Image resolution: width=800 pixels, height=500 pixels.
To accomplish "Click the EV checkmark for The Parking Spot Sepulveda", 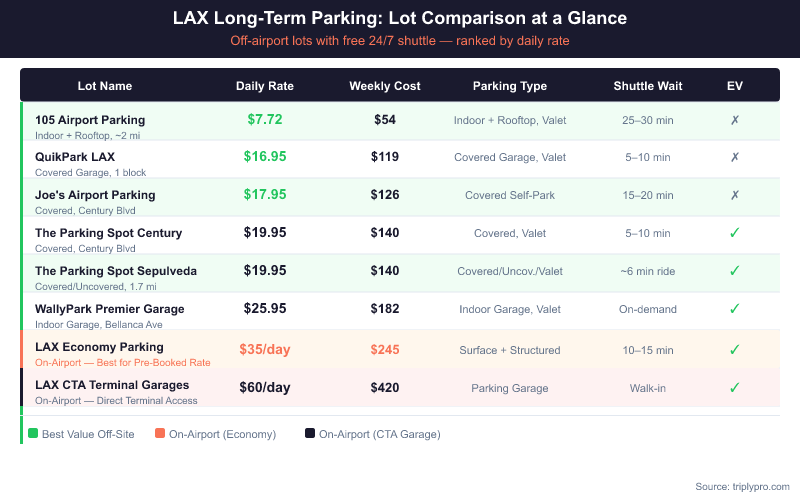I will [x=734, y=271].
